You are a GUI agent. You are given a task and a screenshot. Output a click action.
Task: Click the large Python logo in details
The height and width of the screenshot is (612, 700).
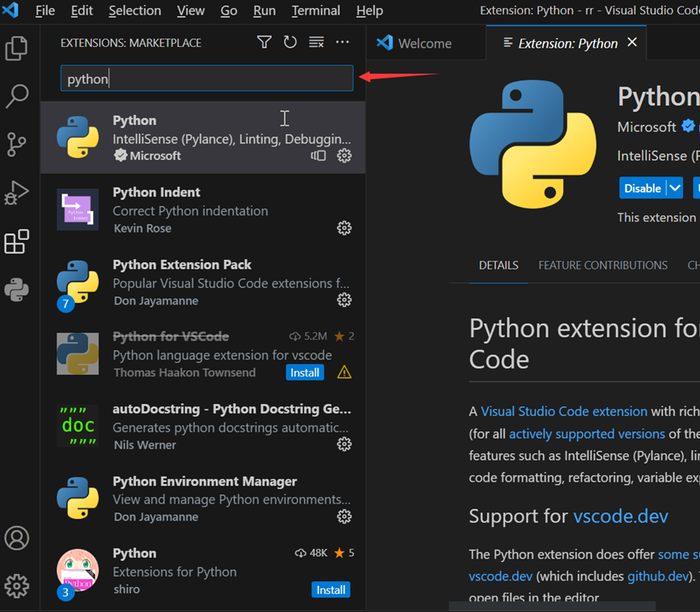pos(532,144)
